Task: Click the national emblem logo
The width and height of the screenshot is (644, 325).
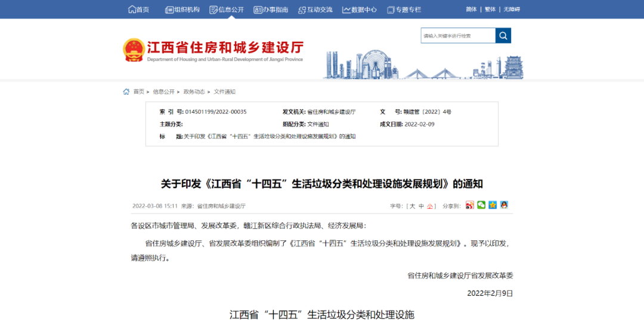Action: [x=134, y=50]
